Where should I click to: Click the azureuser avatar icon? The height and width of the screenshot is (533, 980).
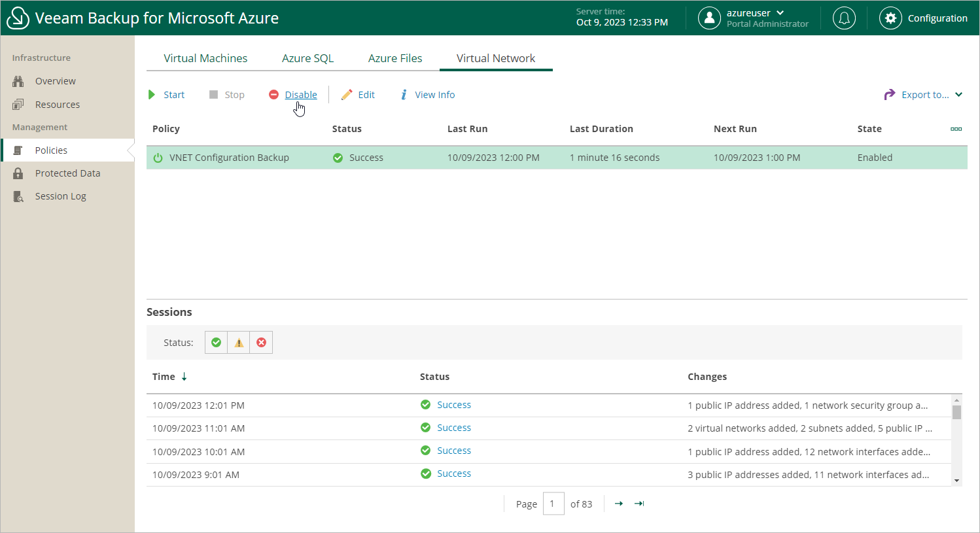tap(709, 18)
